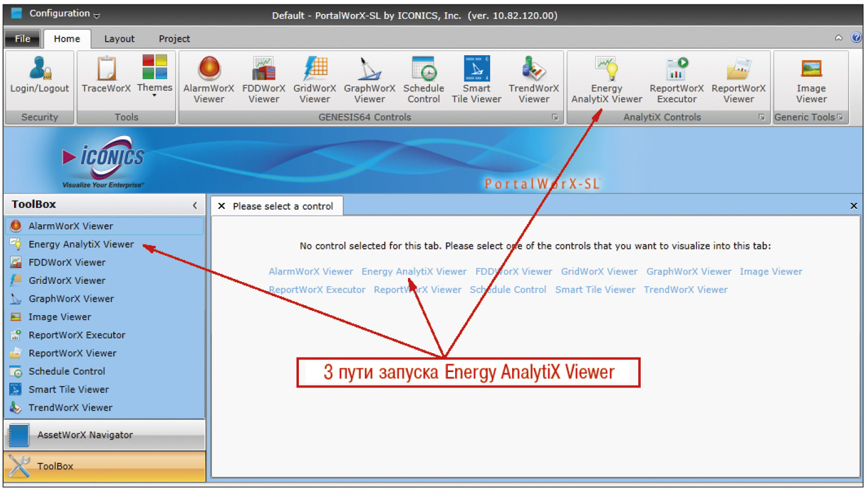Screen dimensions: 868x488
Task: Select Schedule Control in ToolBox list
Action: coord(104,371)
